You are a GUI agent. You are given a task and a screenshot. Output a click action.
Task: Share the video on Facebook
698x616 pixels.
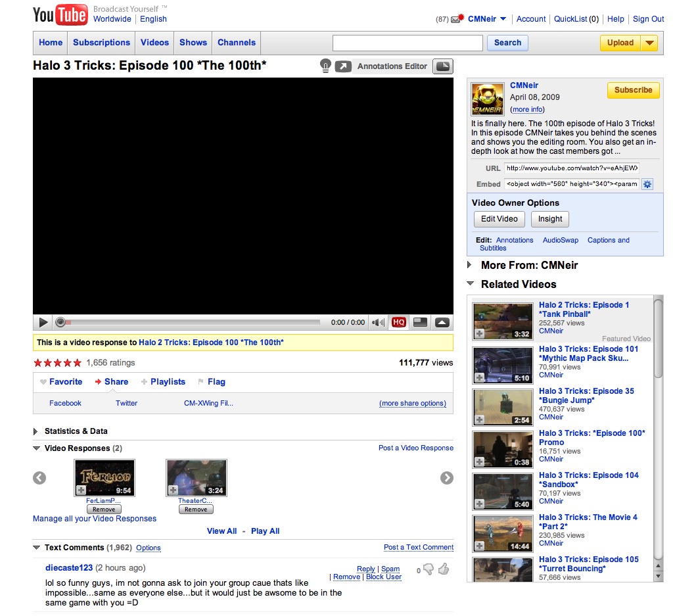[65, 403]
